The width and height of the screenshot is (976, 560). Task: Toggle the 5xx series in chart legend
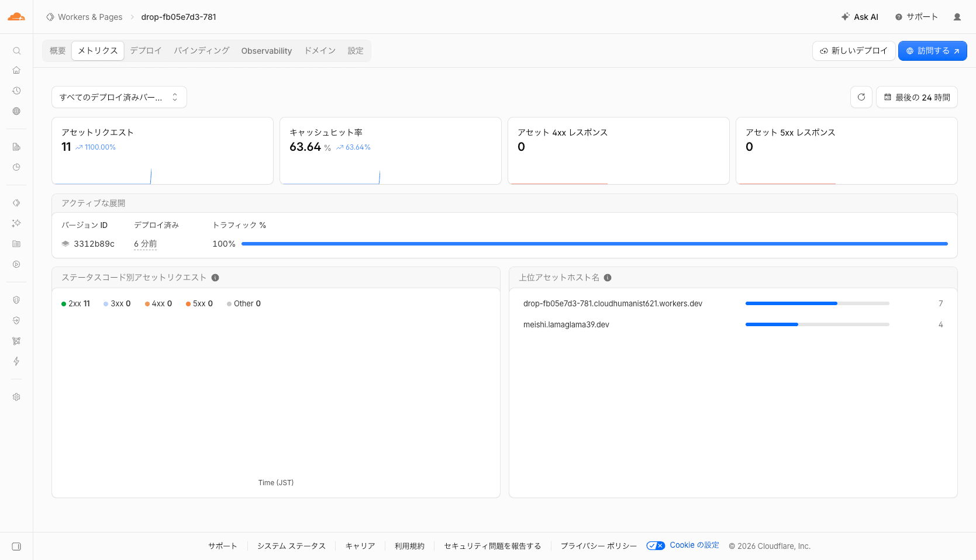[x=199, y=304]
